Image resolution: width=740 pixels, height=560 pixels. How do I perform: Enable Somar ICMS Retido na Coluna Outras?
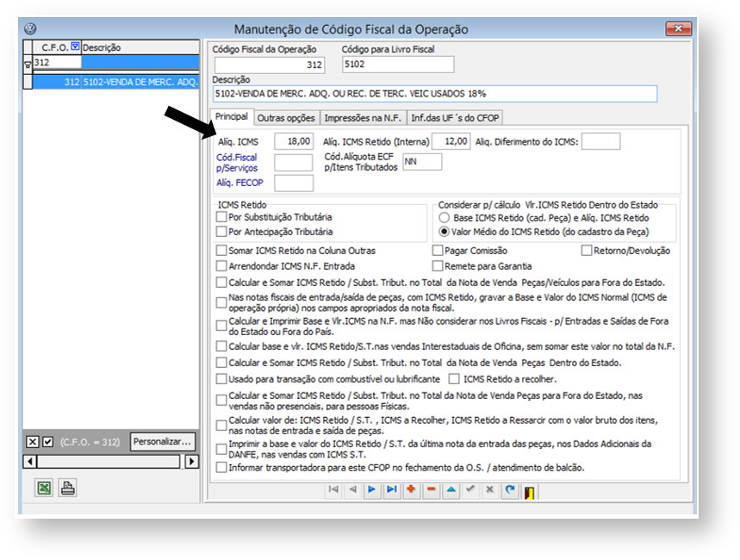click(221, 250)
